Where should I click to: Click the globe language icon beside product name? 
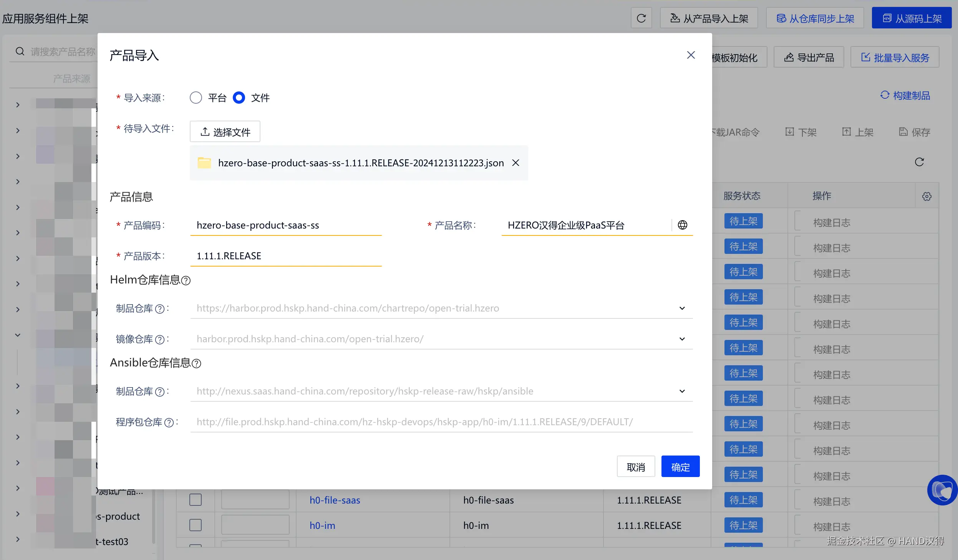(x=682, y=225)
